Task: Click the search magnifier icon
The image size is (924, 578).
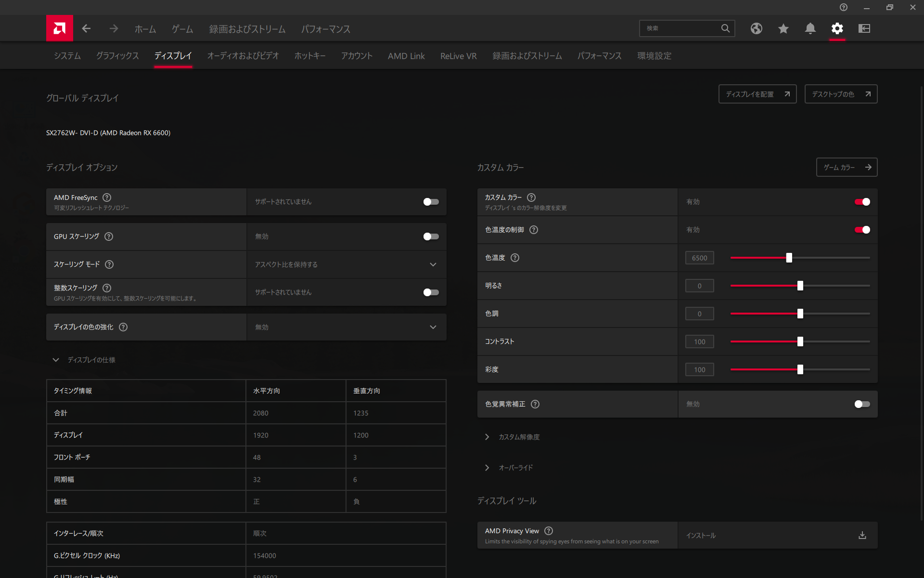Action: tap(725, 28)
